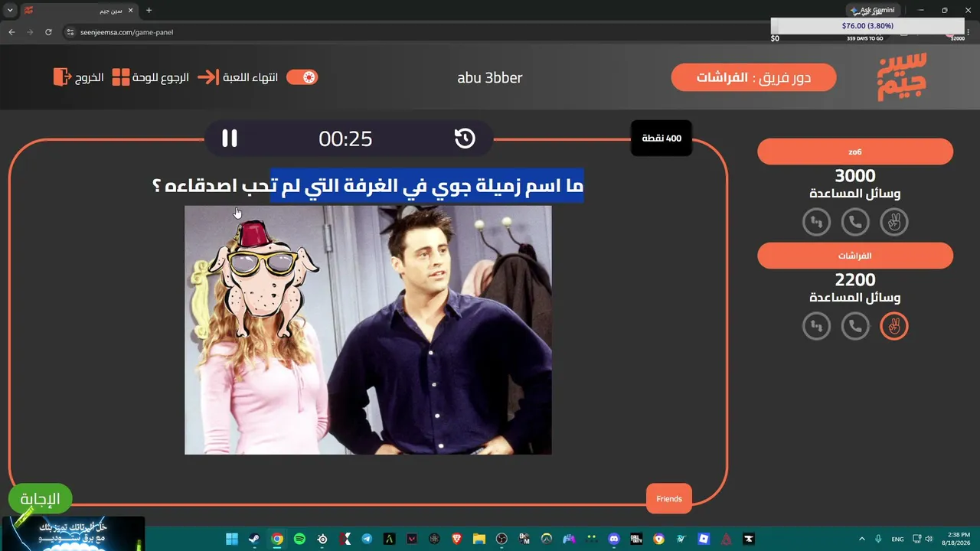This screenshot has width=980, height=551.
Task: Close the سين جيم browser tab
Action: pos(129,11)
